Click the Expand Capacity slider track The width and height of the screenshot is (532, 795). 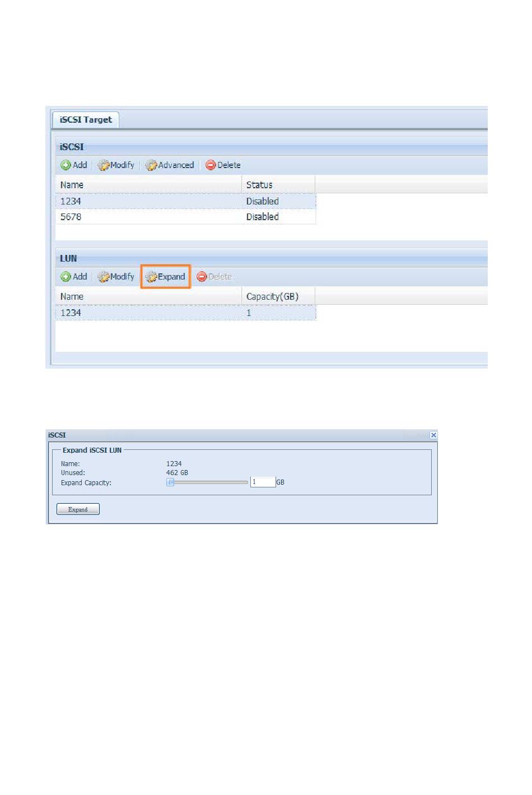point(207,482)
